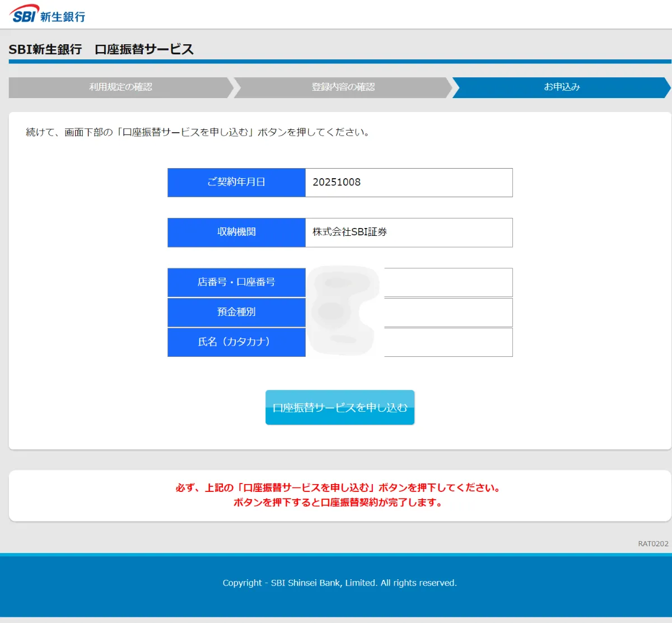Select the 利用規定の確認 step
The width and height of the screenshot is (672, 623).
coord(120,87)
